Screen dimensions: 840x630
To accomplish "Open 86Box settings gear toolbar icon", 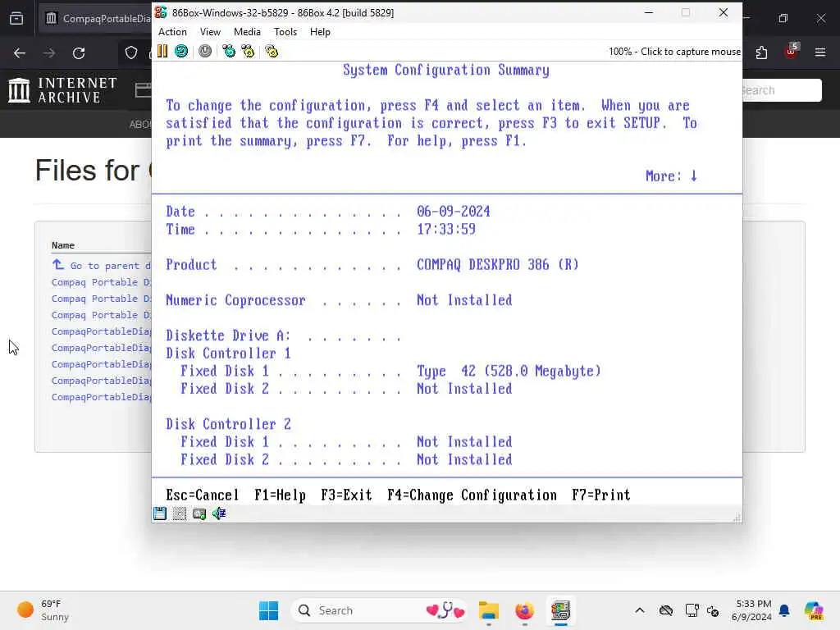I will (272, 52).
